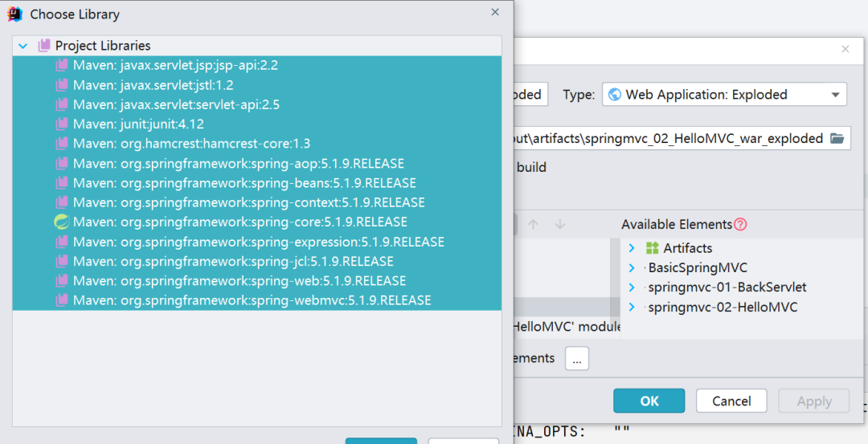Collapse the Project Libraries tree node
Screen dimensions: 868x444
pyautogui.click(x=23, y=46)
